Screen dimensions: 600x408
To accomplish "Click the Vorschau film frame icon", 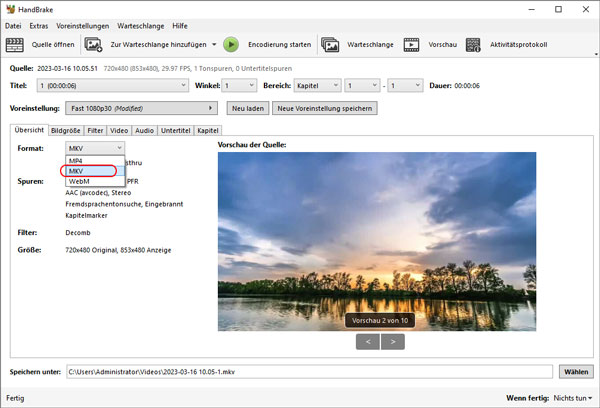I will [x=411, y=45].
